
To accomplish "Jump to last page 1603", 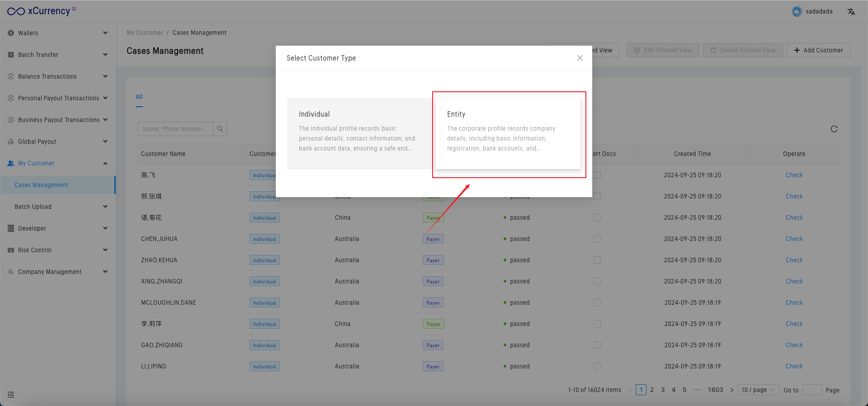I will coord(715,390).
